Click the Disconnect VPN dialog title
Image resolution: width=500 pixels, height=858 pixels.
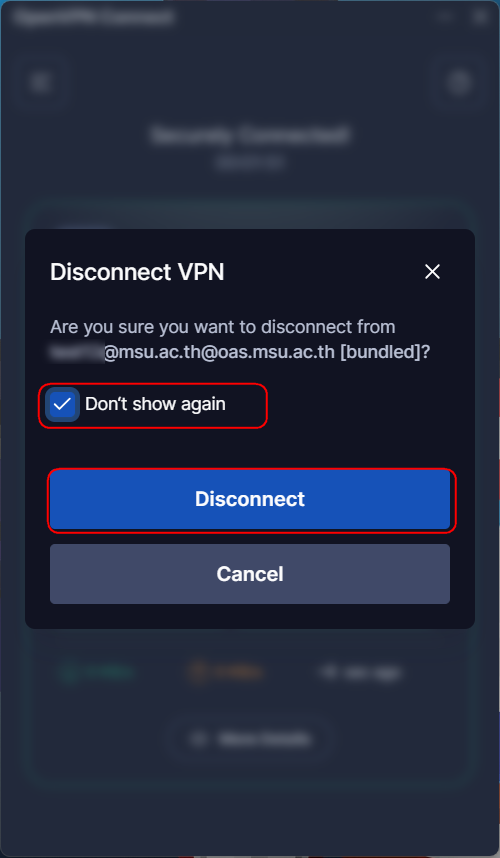[x=137, y=272]
